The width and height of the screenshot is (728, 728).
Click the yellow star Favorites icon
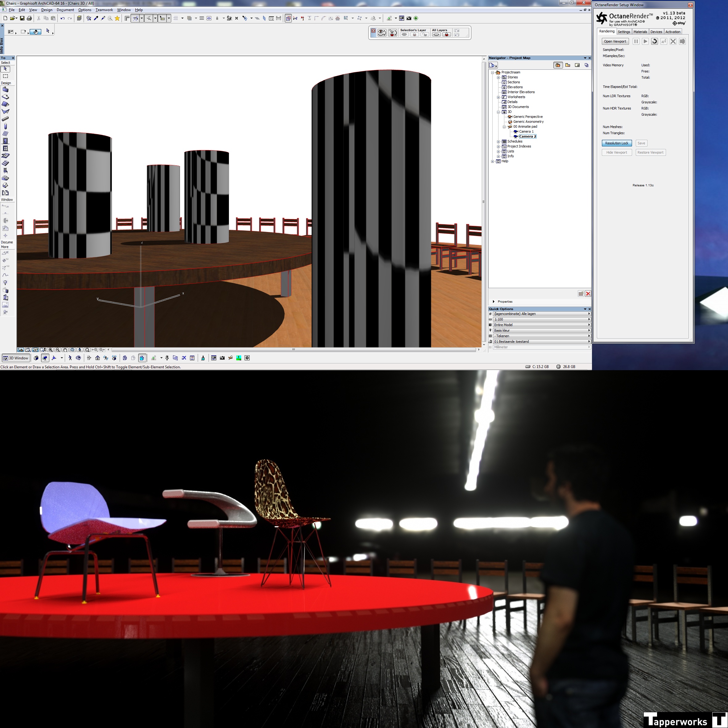(x=117, y=18)
